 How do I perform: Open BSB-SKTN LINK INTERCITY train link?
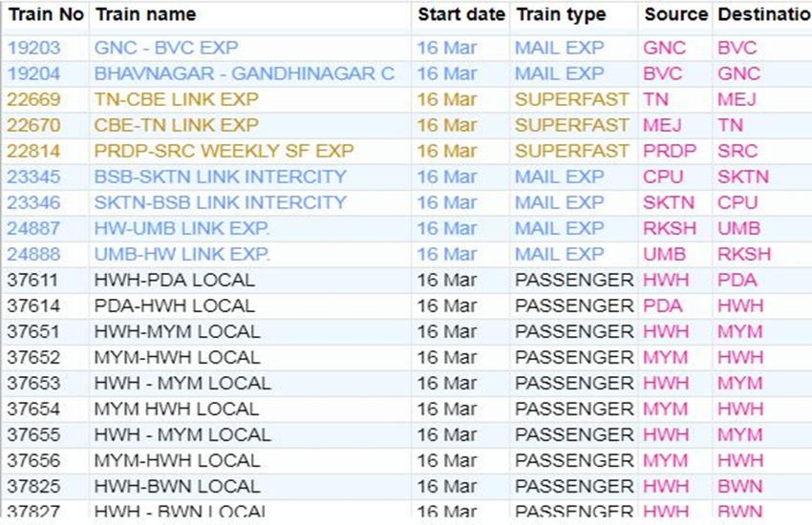pyautogui.click(x=220, y=177)
